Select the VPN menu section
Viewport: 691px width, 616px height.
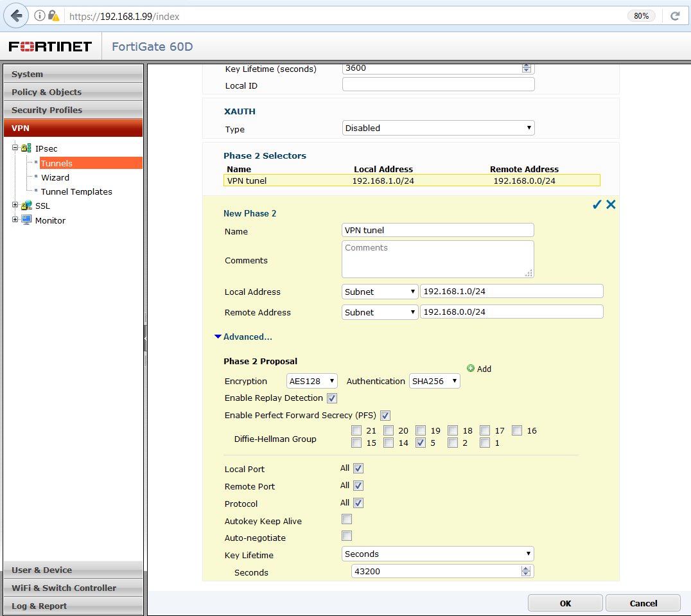point(73,128)
